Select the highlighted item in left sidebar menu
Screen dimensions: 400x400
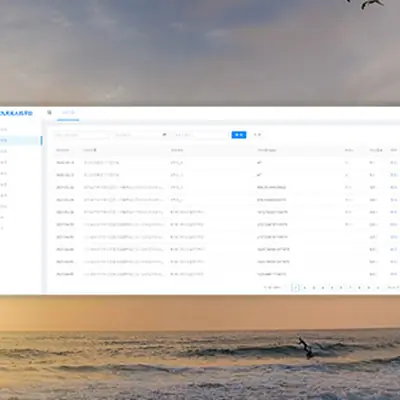(x=21, y=140)
